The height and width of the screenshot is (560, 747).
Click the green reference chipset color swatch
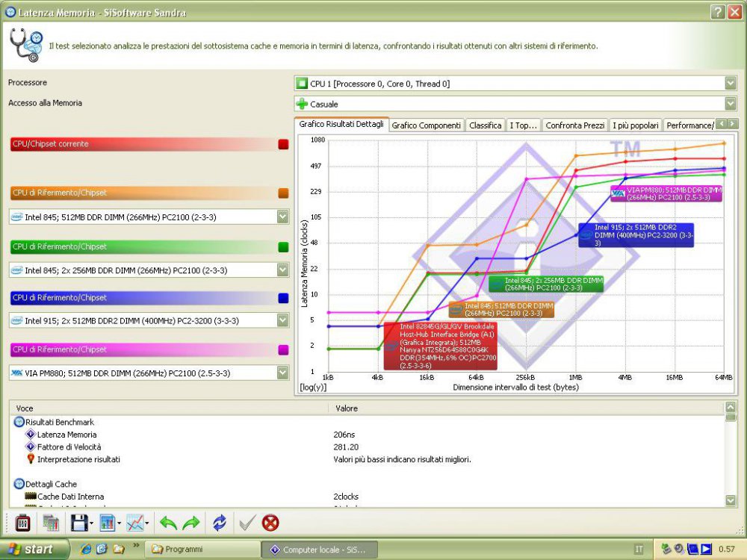(x=283, y=246)
